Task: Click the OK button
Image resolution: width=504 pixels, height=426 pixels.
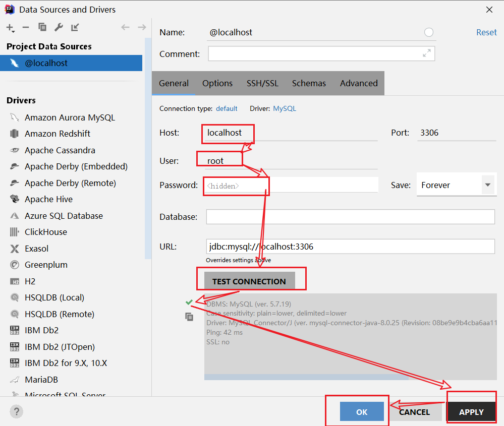Action: click(362, 411)
